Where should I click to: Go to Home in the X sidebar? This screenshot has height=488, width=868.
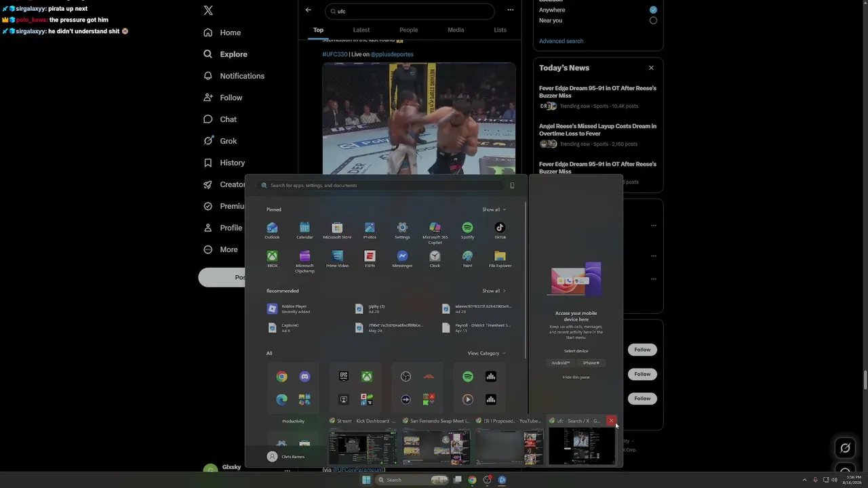[x=222, y=33]
